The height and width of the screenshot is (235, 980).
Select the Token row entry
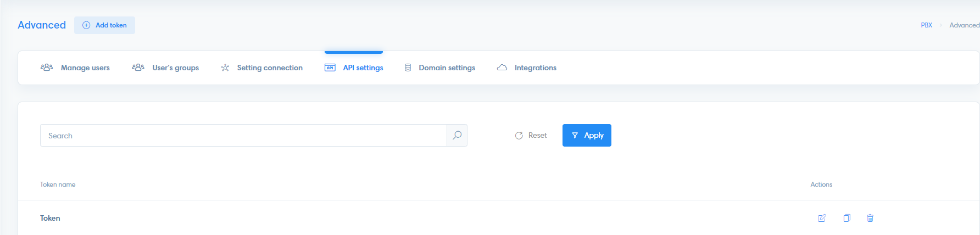pos(50,218)
